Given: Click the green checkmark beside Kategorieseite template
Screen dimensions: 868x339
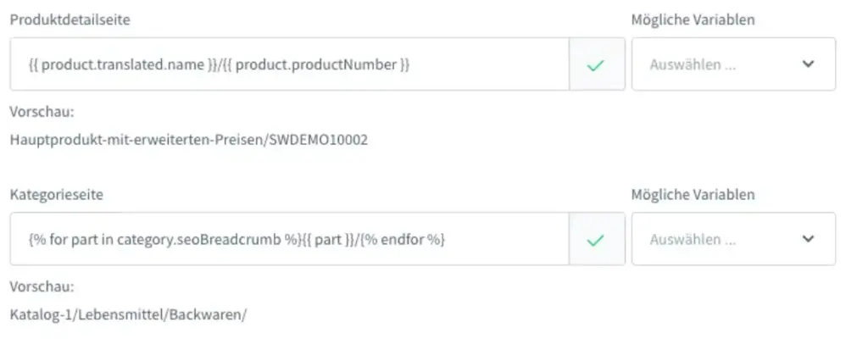Looking at the screenshot, I should (x=596, y=240).
